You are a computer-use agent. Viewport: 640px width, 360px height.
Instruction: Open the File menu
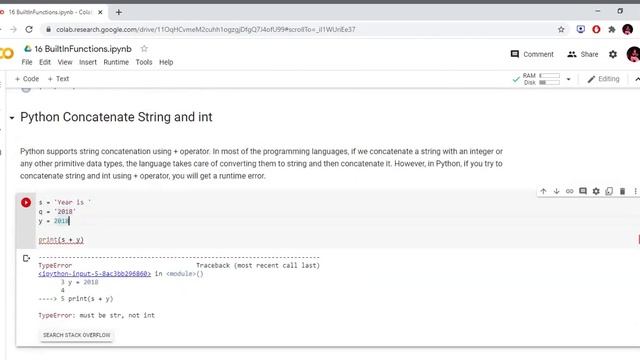click(27, 62)
